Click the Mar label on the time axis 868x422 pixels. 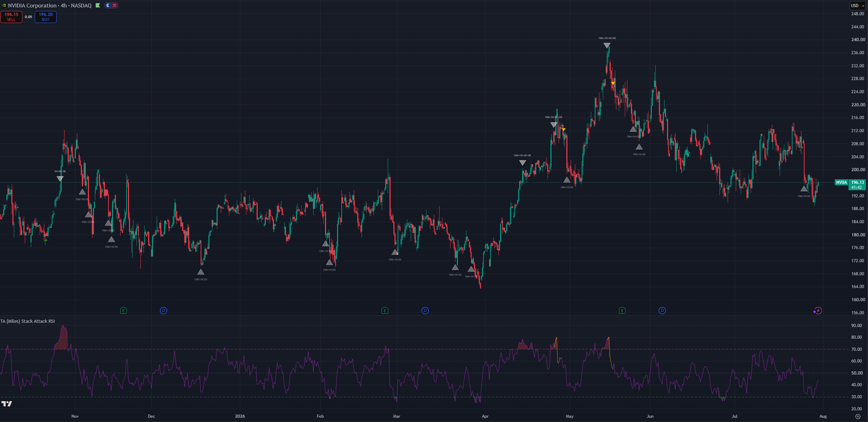tap(397, 416)
